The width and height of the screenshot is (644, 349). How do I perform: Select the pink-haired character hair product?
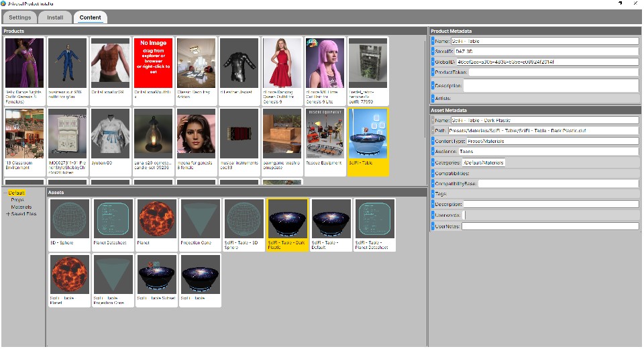[325, 62]
